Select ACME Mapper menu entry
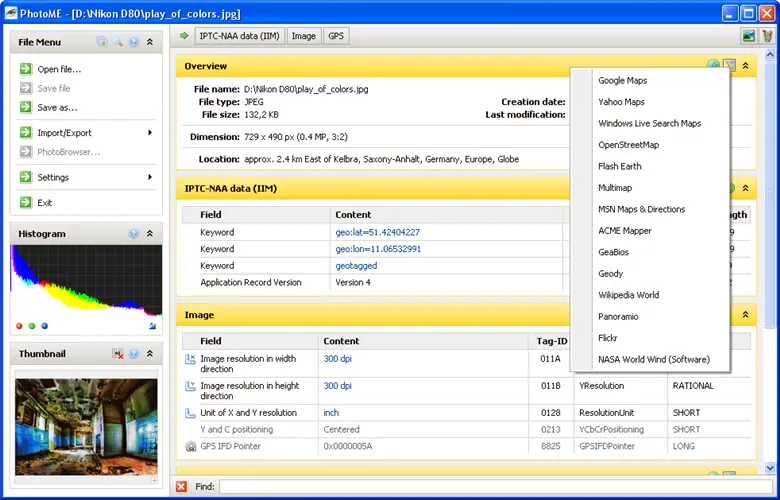Viewport: 780px width, 500px height. [x=650, y=230]
